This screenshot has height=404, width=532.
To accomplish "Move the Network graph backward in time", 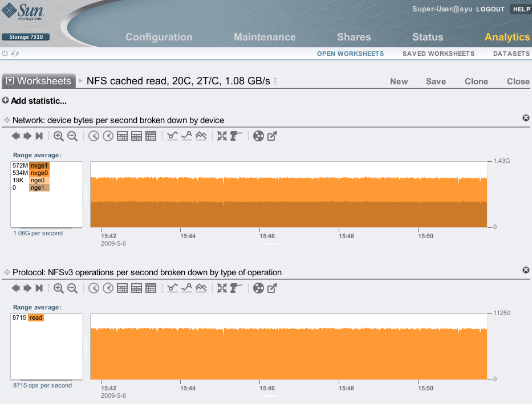I will tap(15, 136).
